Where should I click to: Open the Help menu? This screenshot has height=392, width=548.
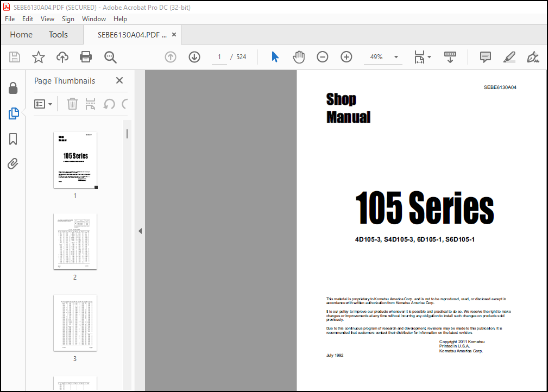click(120, 19)
